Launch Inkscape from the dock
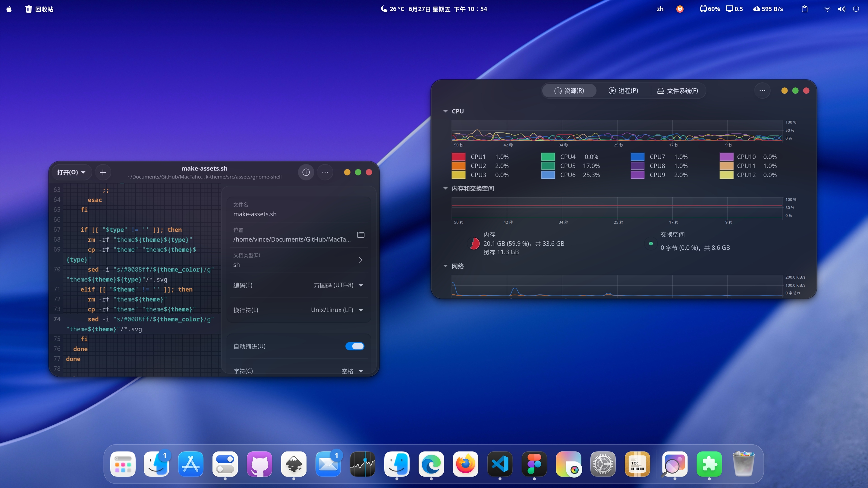The image size is (868, 488). 294,464
